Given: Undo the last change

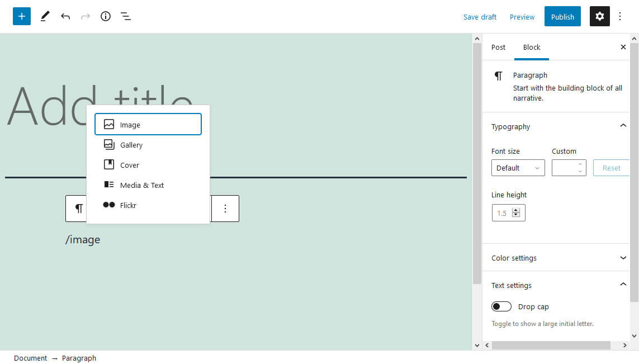Looking at the screenshot, I should pos(65,16).
